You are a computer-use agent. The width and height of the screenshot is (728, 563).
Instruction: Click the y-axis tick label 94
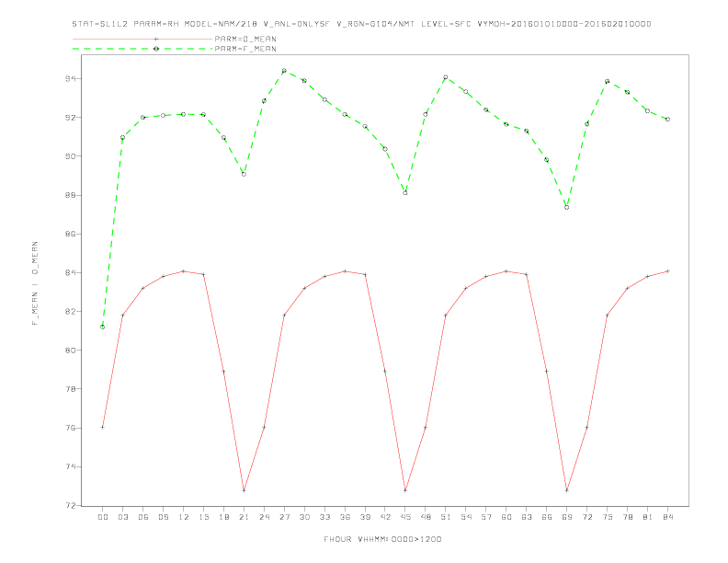pyautogui.click(x=71, y=78)
